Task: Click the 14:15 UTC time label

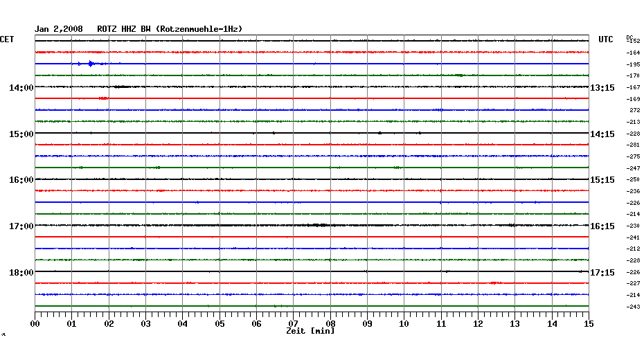Action: tap(602, 134)
